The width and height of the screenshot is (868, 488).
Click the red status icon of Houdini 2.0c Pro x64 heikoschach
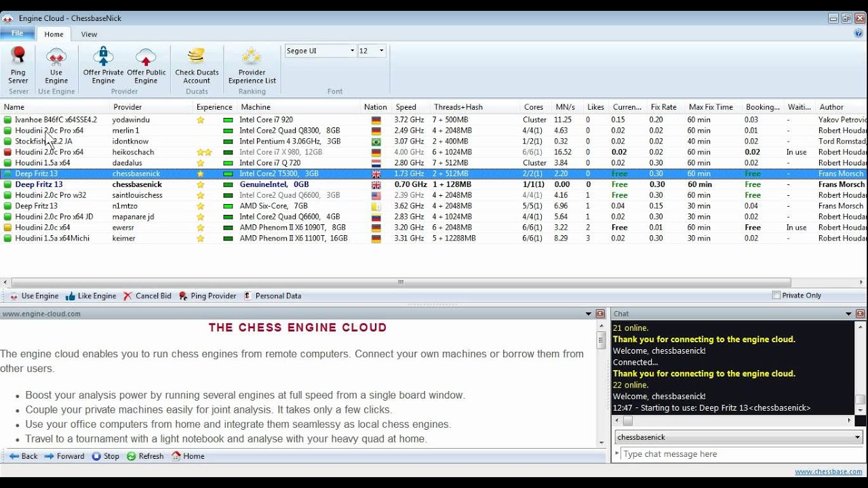[x=8, y=152]
